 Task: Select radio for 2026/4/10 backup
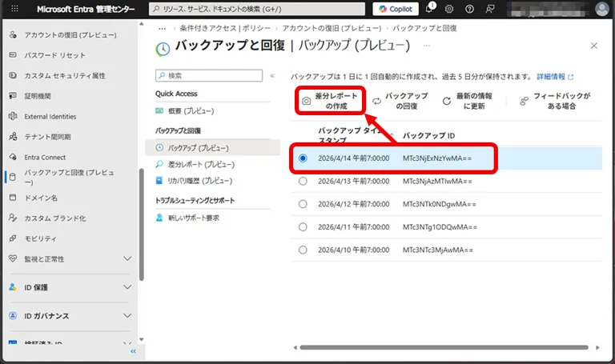pyautogui.click(x=303, y=250)
